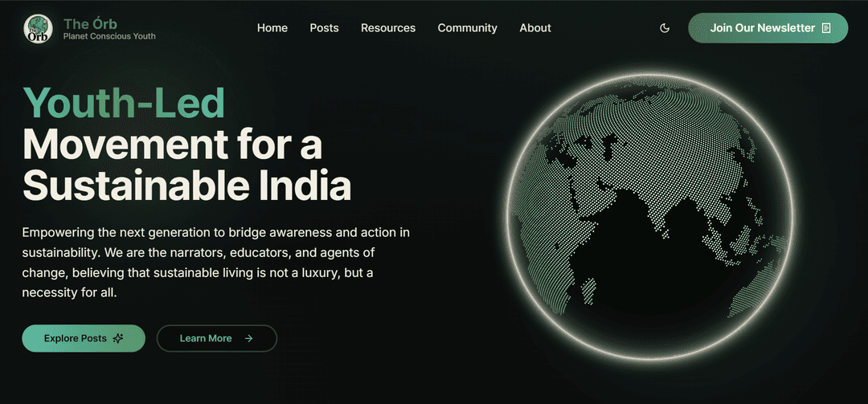Click the paragraph starting "Empowering the next generation"

216,263
